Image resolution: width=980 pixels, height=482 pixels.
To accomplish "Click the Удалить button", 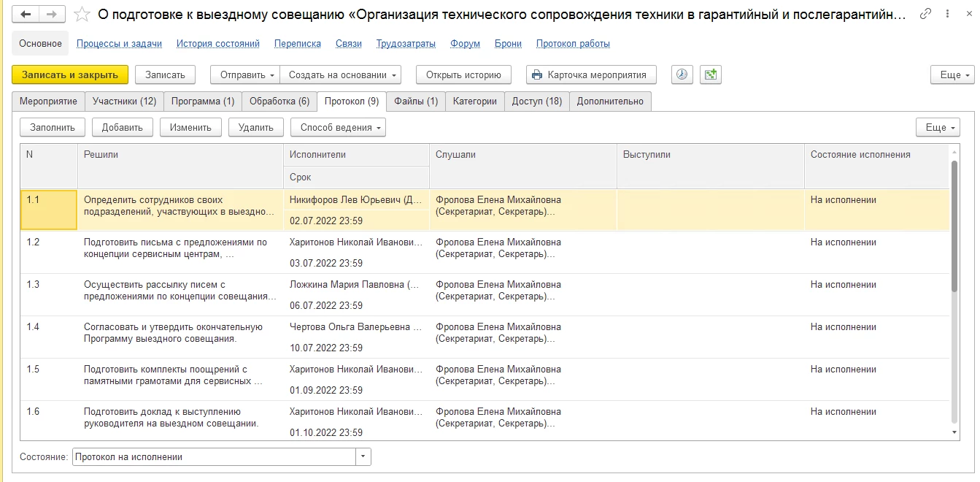I will 256,127.
